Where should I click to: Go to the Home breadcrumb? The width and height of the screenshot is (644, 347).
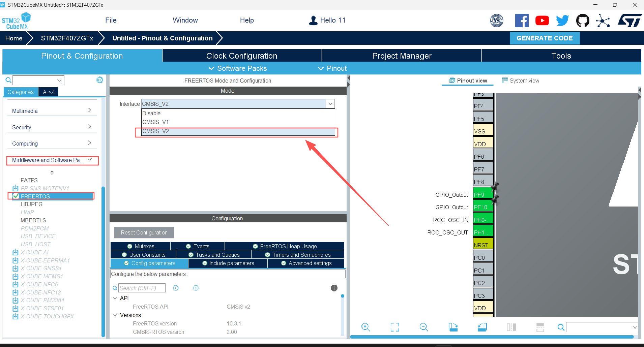click(x=14, y=38)
